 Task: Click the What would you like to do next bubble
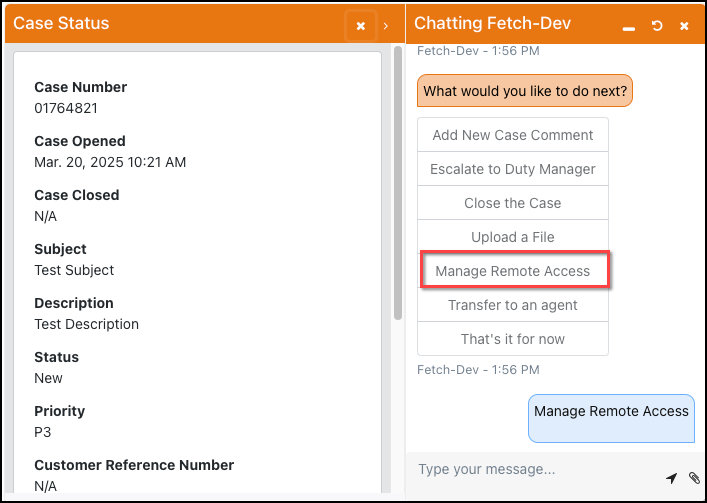[525, 91]
